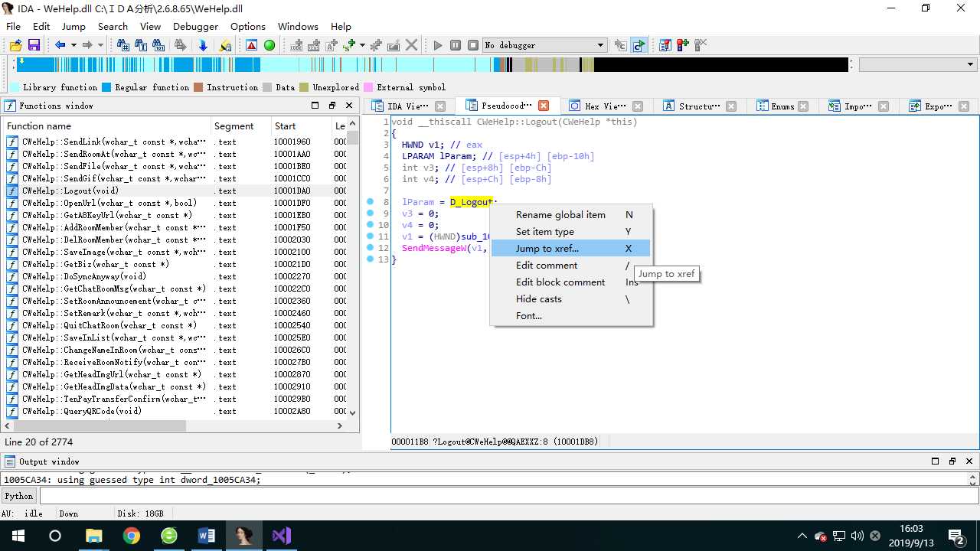Open Word from the taskbar
The height and width of the screenshot is (551, 980).
207,536
